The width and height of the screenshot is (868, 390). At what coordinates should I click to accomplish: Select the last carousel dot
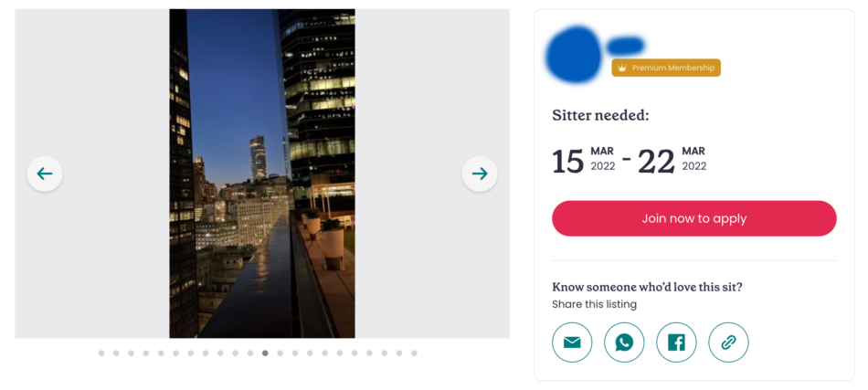pyautogui.click(x=414, y=353)
